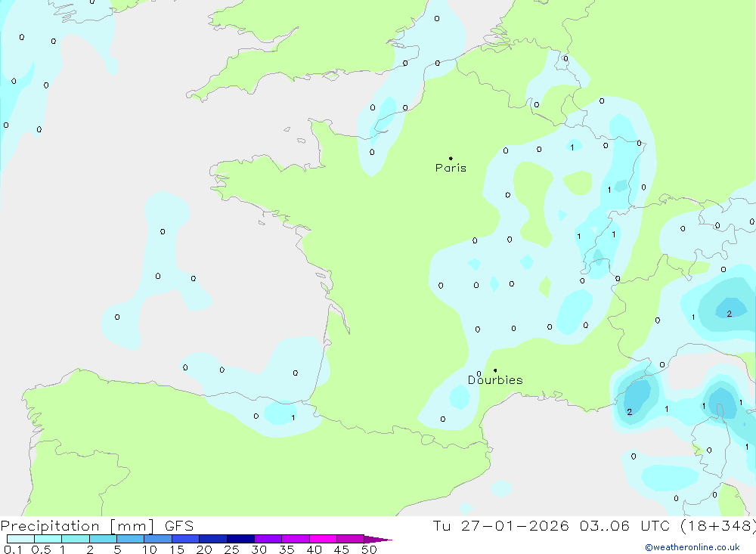This screenshot has width=756, height=554.
Task: Pick the 15–20 mm legend color box
Action: (185, 539)
